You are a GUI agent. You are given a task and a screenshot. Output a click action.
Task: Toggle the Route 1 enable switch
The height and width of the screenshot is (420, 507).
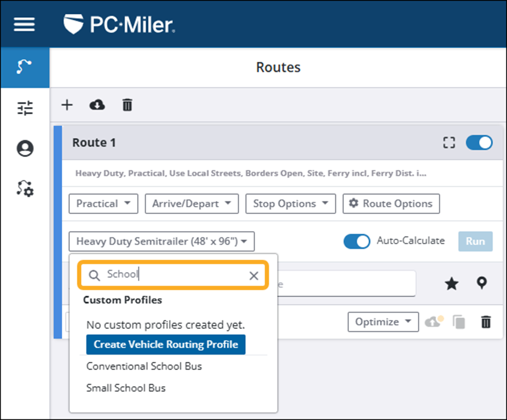(x=479, y=143)
